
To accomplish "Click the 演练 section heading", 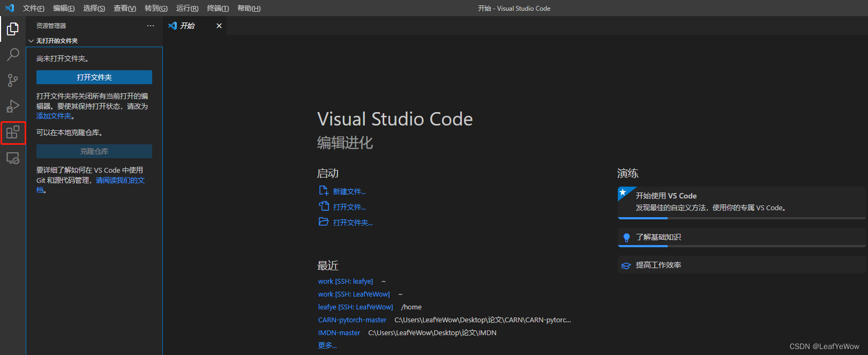I will tap(628, 173).
